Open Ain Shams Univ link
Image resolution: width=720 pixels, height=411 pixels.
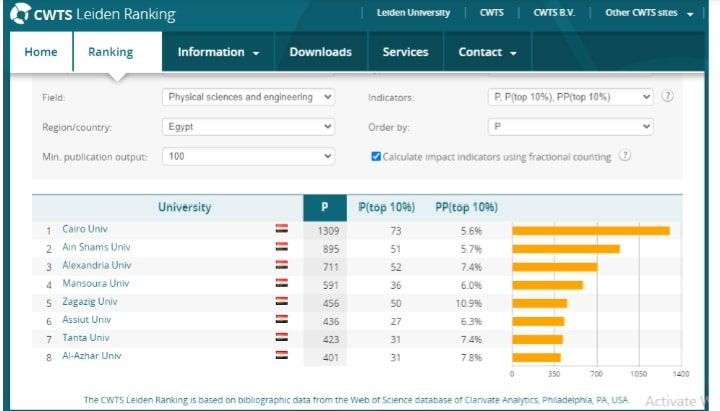pyautogui.click(x=96, y=247)
